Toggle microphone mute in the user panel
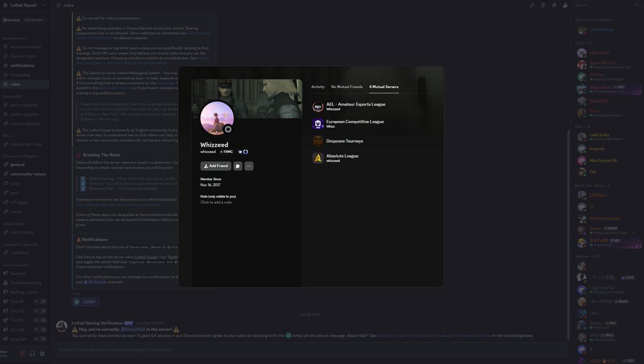Screen dimensions: 644x364 (23, 354)
